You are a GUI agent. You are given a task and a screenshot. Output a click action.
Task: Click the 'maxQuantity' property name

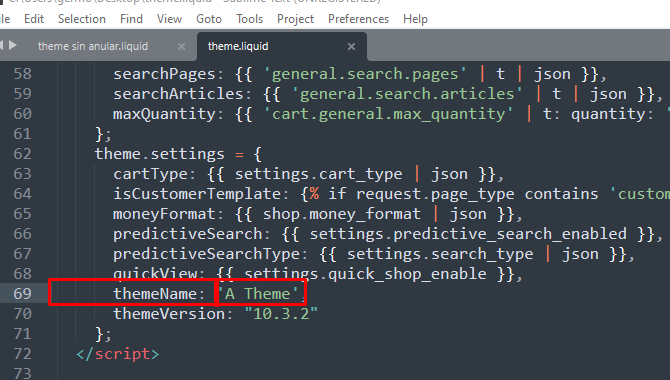164,114
